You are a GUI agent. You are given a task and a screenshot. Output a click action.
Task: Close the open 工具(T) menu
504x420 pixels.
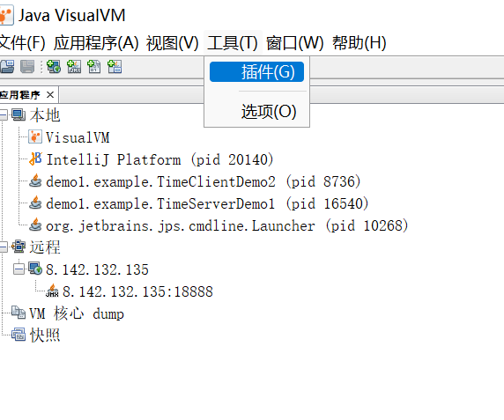233,43
